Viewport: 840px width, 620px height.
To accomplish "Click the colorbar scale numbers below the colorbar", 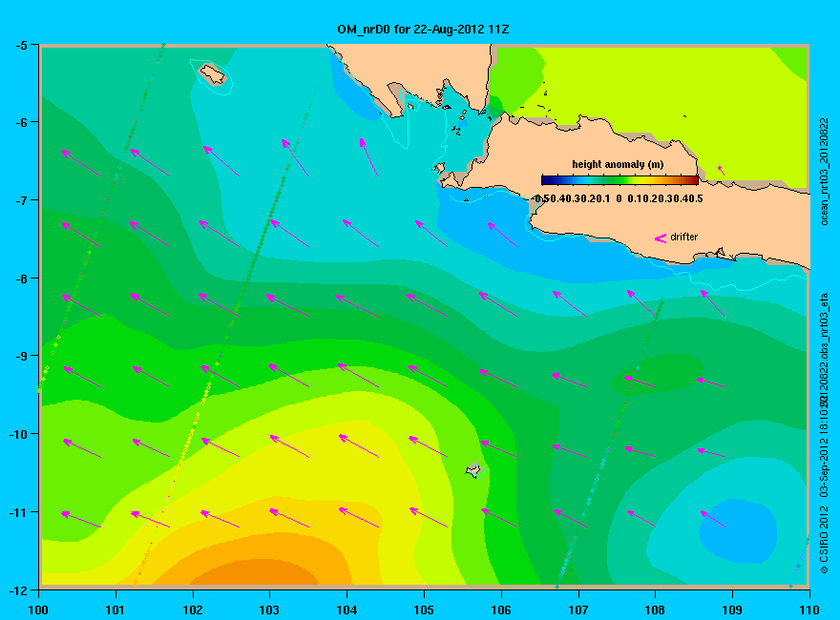I will (x=619, y=198).
